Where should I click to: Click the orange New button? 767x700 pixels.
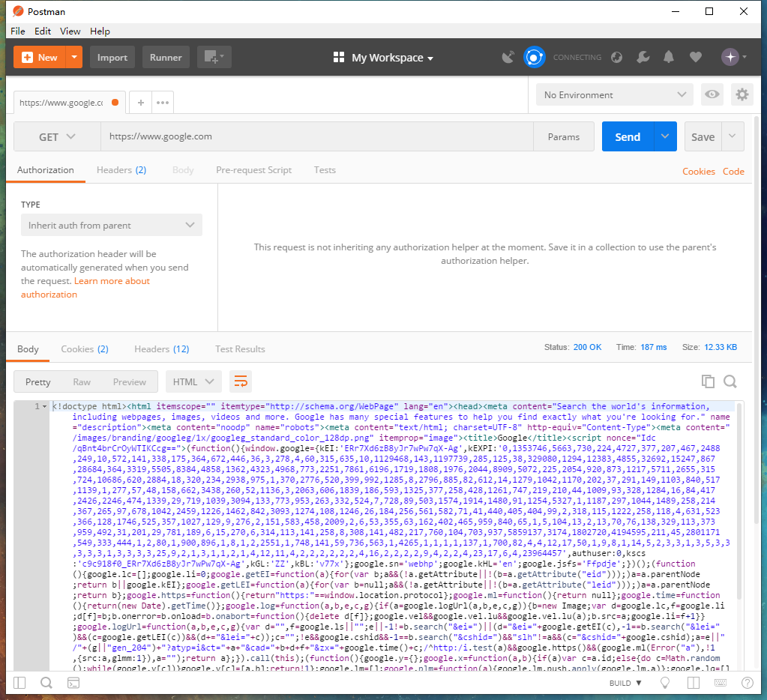click(40, 57)
